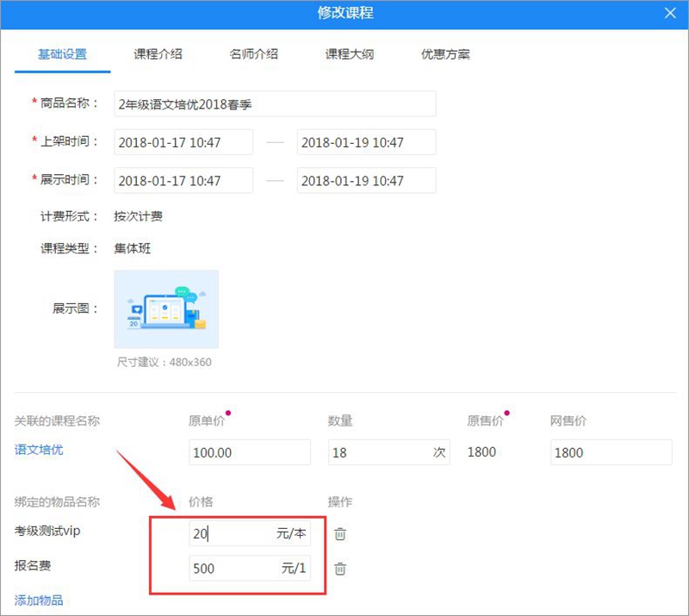Go to the 课程大纲 tab
The height and width of the screenshot is (616, 689).
[349, 54]
